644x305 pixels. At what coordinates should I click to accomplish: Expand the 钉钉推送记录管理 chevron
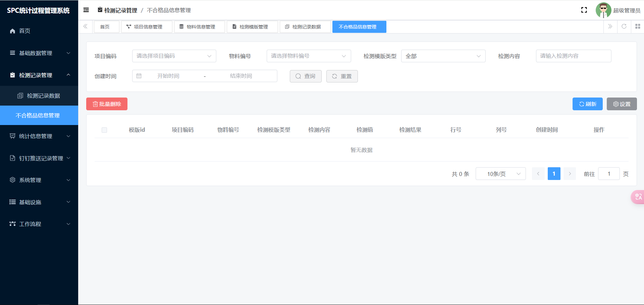68,158
